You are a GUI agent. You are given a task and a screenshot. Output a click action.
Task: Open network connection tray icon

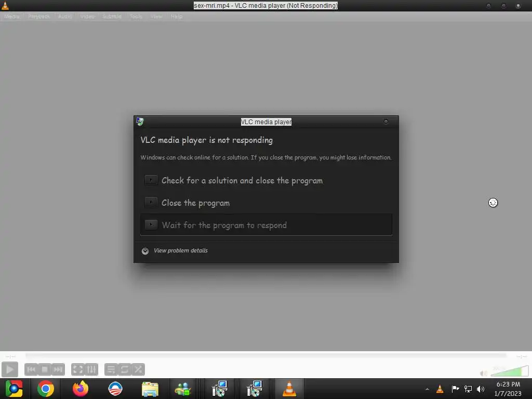click(468, 389)
